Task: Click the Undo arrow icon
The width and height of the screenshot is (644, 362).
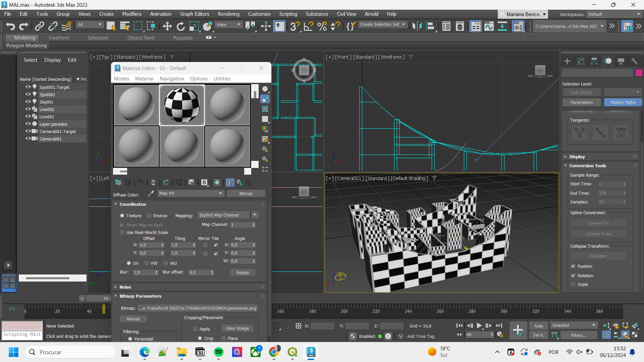Action: pyautogui.click(x=10, y=26)
